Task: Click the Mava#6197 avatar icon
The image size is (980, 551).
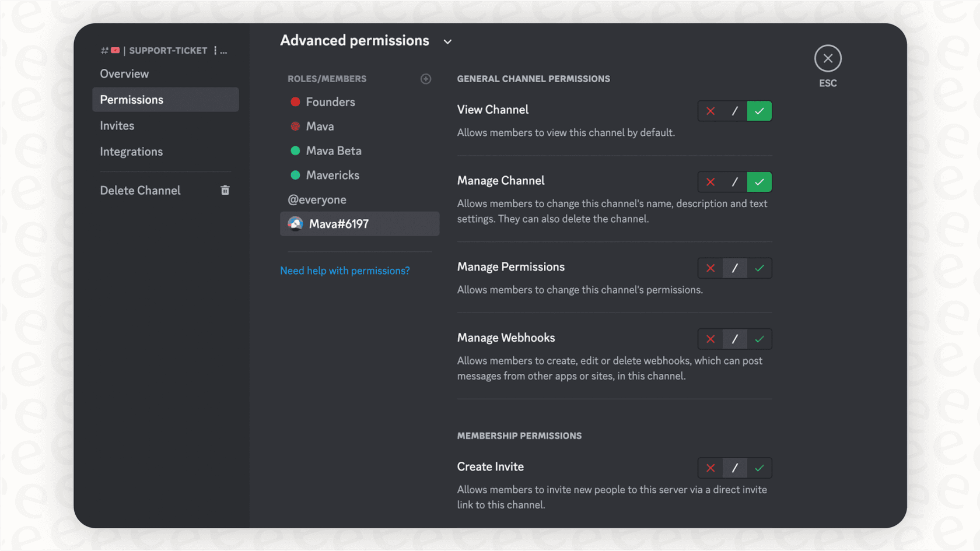Action: 296,223
